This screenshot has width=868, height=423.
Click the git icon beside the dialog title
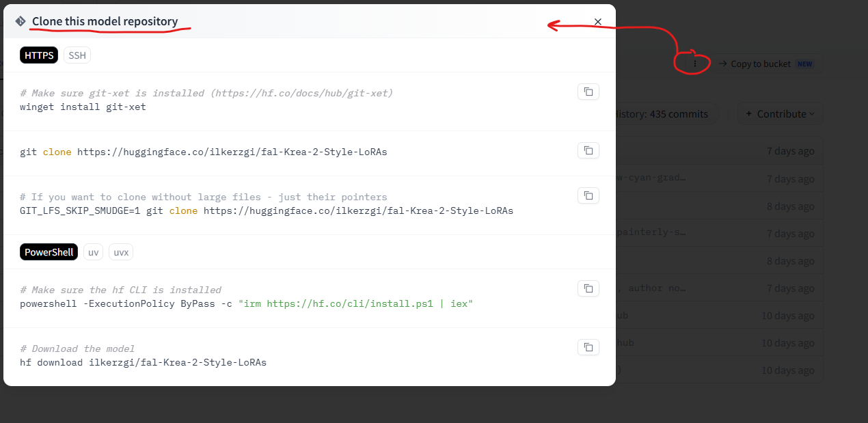[21, 21]
